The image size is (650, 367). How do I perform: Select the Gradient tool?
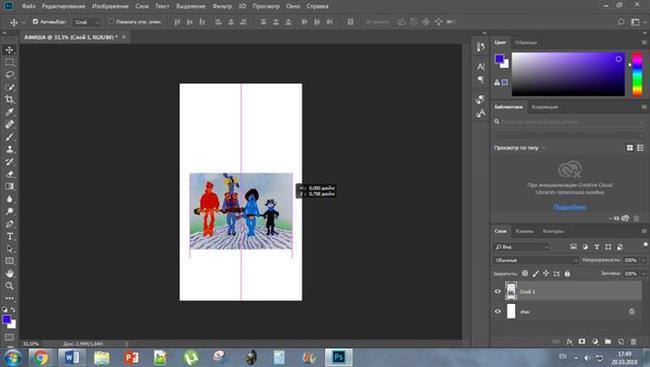(x=9, y=187)
